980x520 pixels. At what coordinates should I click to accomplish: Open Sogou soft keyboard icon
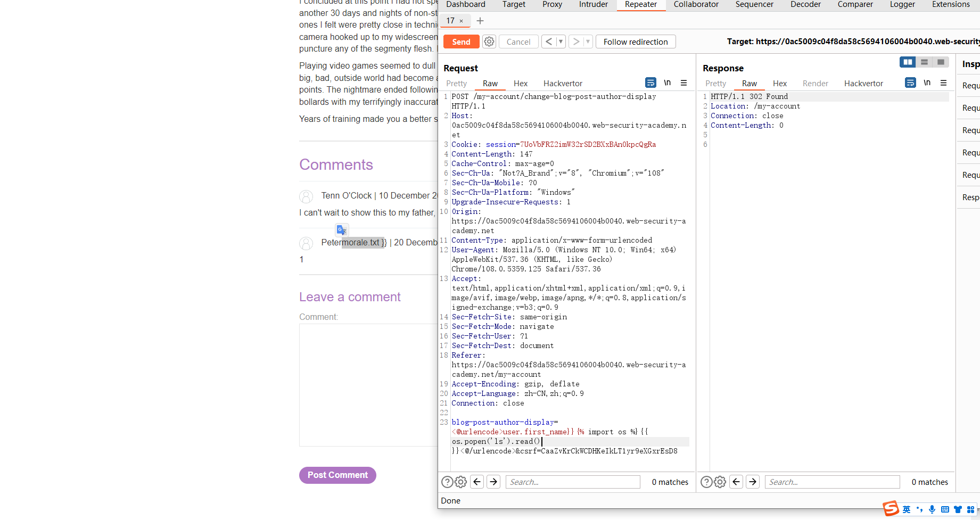(945, 509)
